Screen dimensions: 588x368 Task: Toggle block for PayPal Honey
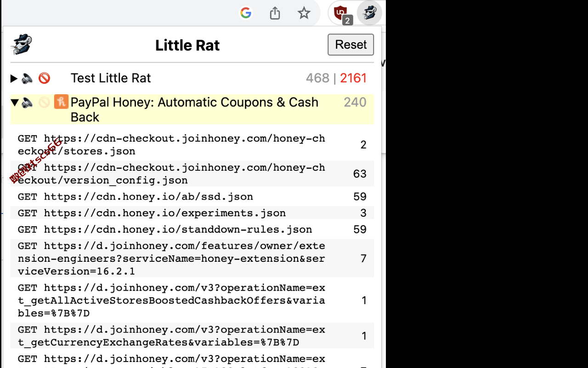point(44,102)
